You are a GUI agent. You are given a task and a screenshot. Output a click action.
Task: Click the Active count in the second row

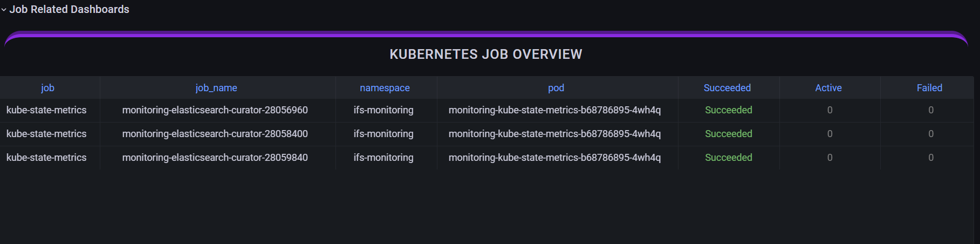click(x=830, y=134)
